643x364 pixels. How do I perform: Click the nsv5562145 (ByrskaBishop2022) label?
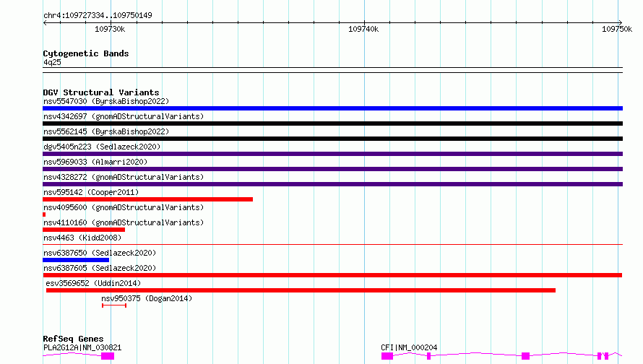(106, 131)
